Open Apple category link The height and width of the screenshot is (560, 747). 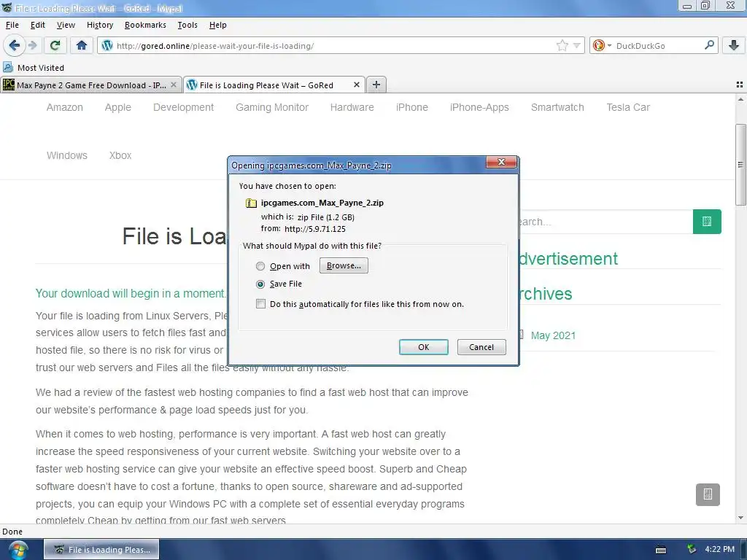[118, 108]
